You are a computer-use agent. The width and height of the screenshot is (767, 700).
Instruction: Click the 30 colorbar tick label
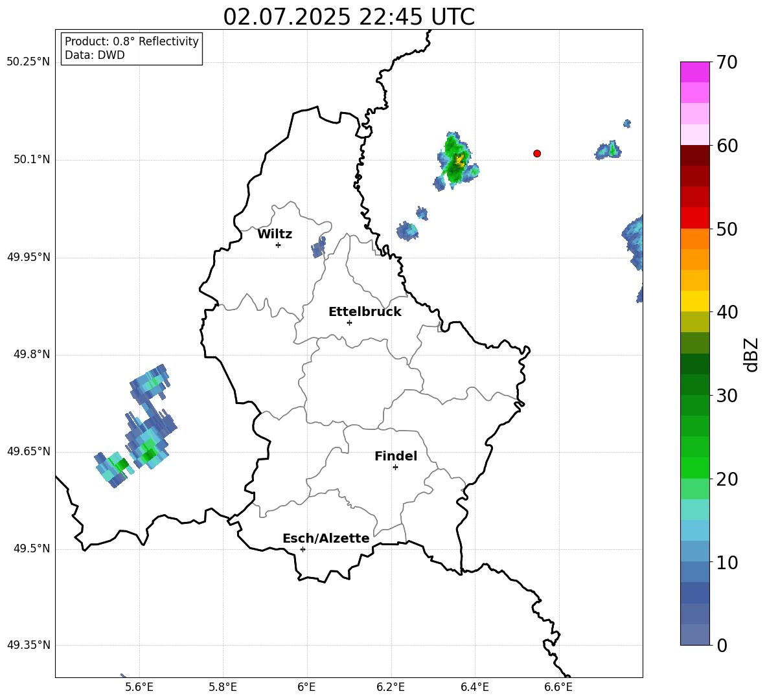click(726, 396)
